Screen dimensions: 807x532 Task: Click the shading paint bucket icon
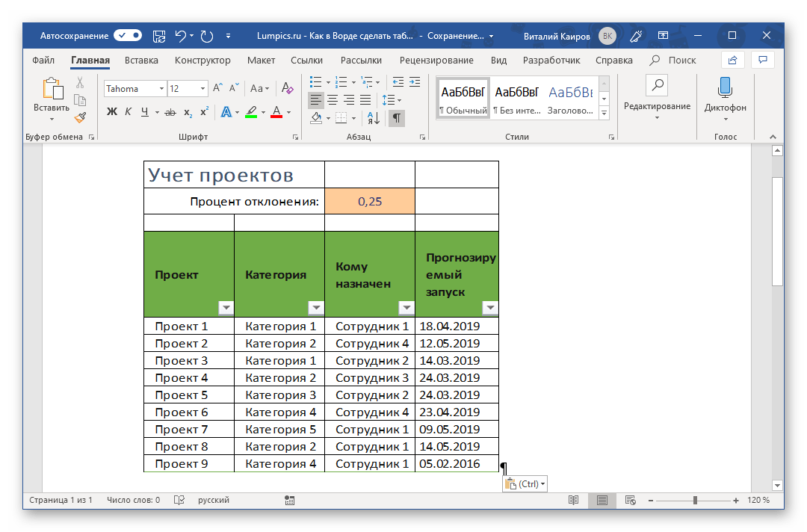coord(316,118)
